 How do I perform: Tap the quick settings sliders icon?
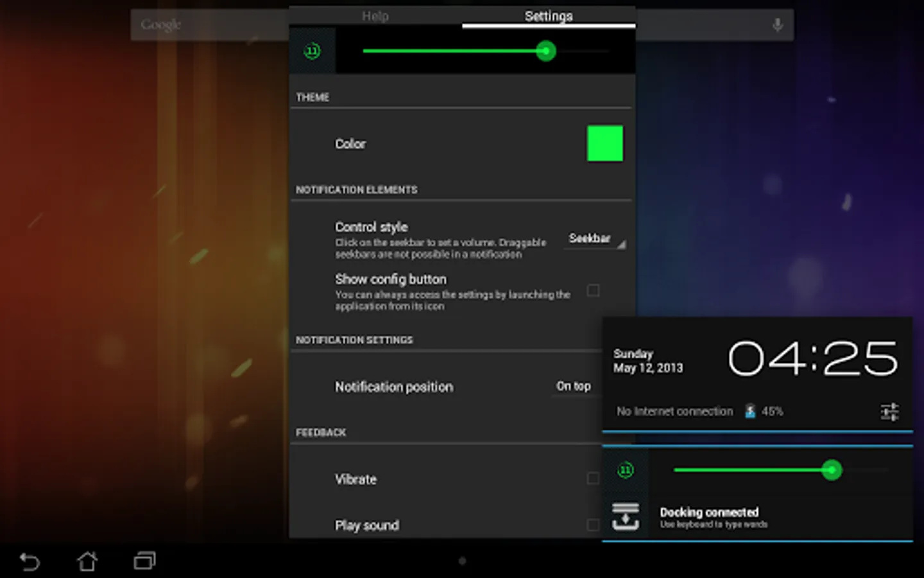point(889,412)
